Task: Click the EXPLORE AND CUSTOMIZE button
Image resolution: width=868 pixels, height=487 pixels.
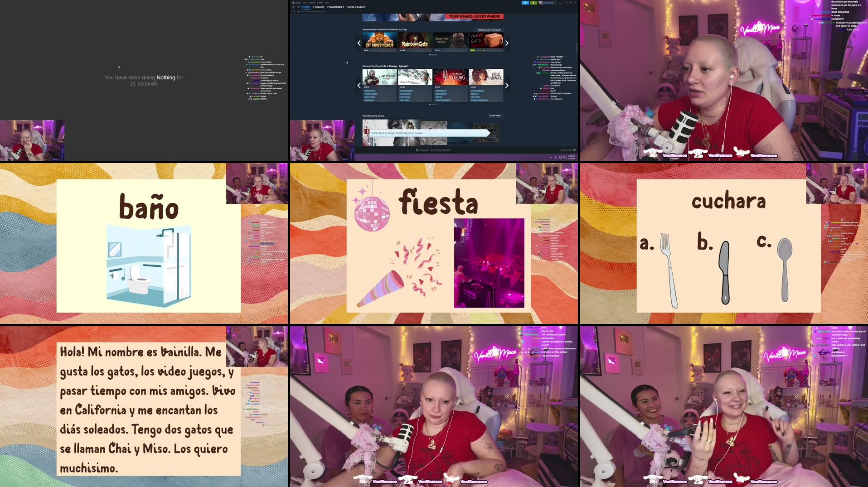Action: (490, 30)
